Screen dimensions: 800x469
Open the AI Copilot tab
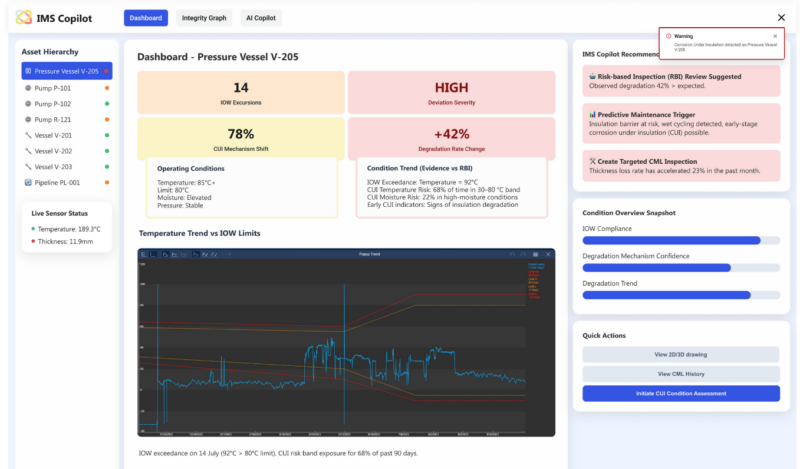(261, 18)
